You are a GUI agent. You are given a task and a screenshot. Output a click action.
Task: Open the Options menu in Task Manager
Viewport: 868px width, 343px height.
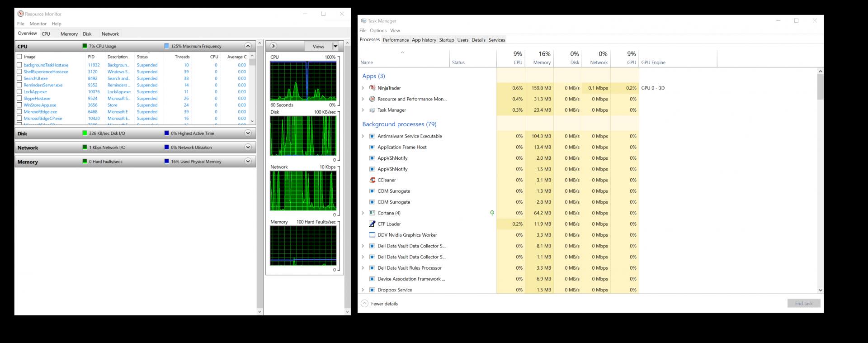point(378,31)
